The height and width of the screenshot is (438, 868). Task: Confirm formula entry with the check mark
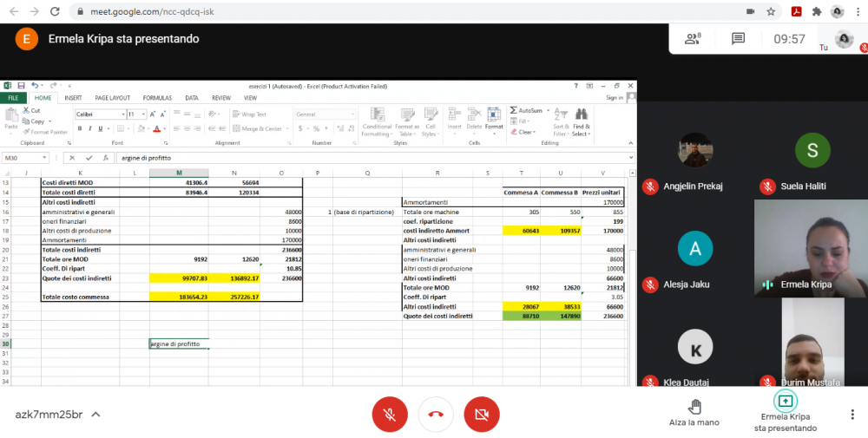[89, 158]
